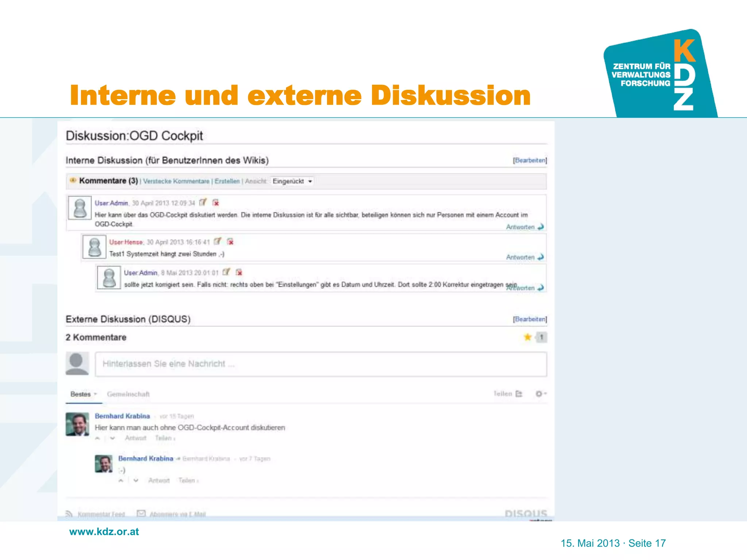
Task: Focus the 'Hinterlassen Sie eine Nachricht' field
Action: [x=321, y=364]
